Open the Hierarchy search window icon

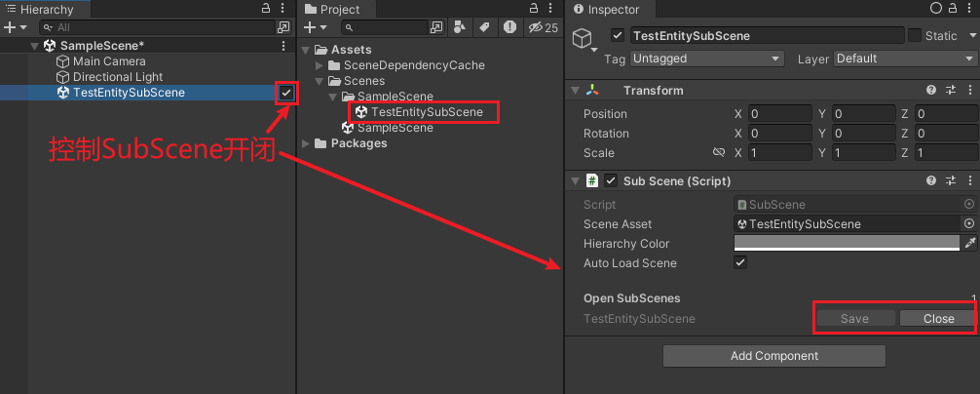tap(283, 27)
